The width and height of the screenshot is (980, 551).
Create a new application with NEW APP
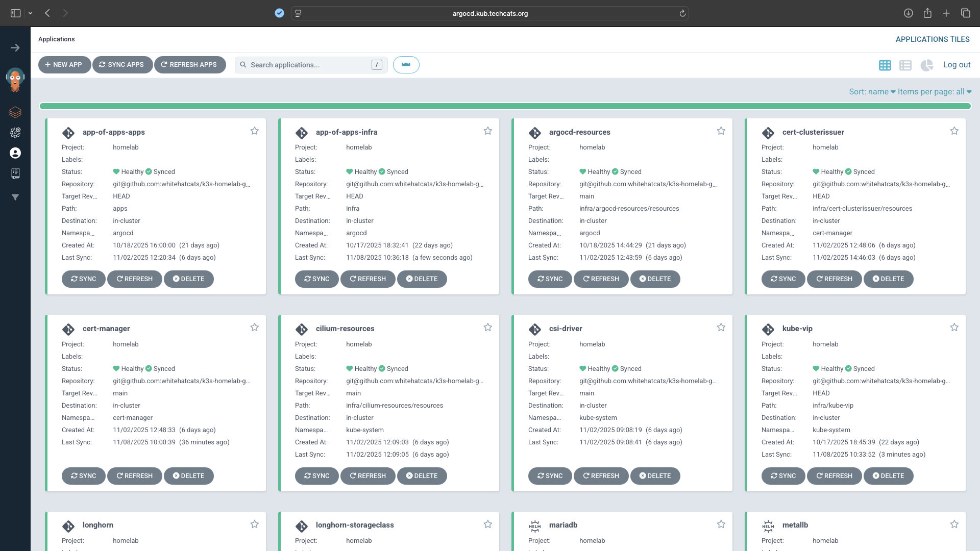[x=64, y=65]
